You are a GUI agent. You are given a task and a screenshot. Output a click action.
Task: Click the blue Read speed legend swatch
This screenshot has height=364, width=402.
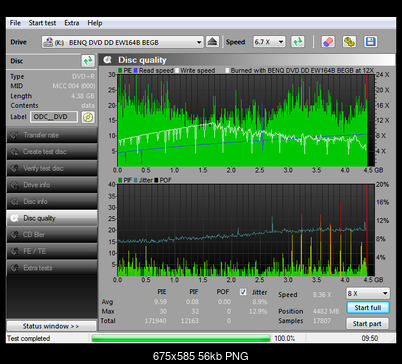click(x=136, y=70)
